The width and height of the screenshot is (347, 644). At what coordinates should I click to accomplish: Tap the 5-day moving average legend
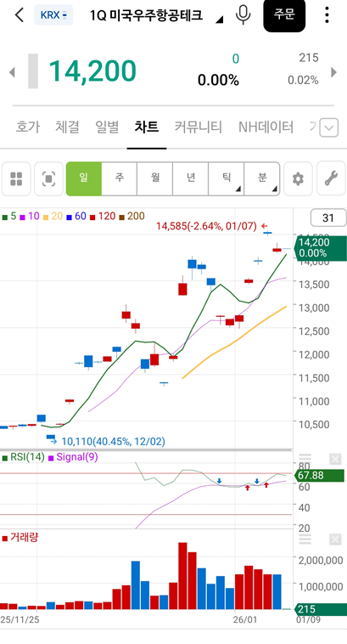point(9,217)
